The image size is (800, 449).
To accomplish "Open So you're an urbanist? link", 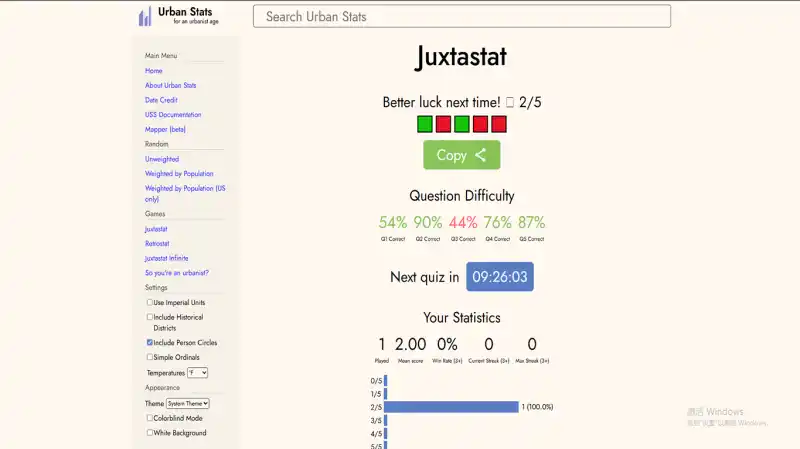I will click(177, 273).
